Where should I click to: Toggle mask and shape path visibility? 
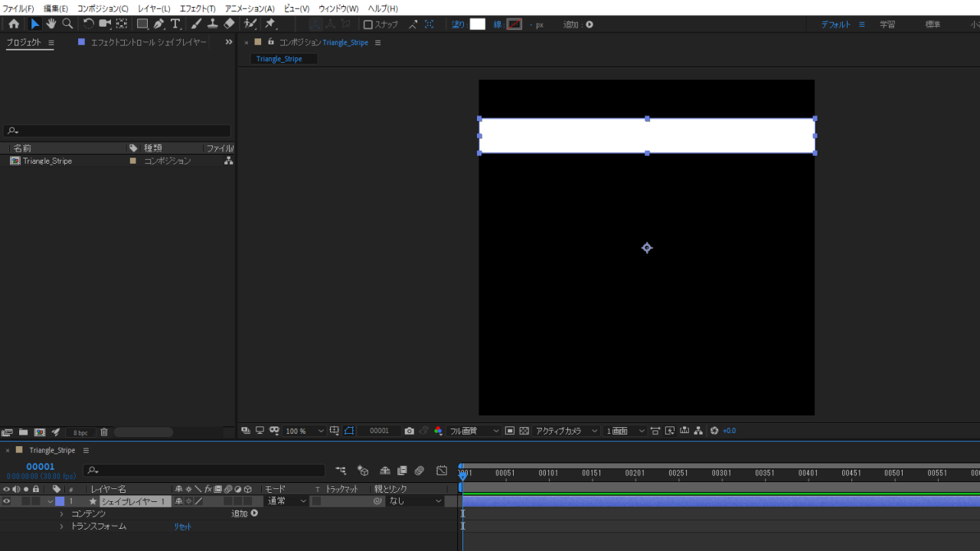(x=349, y=431)
